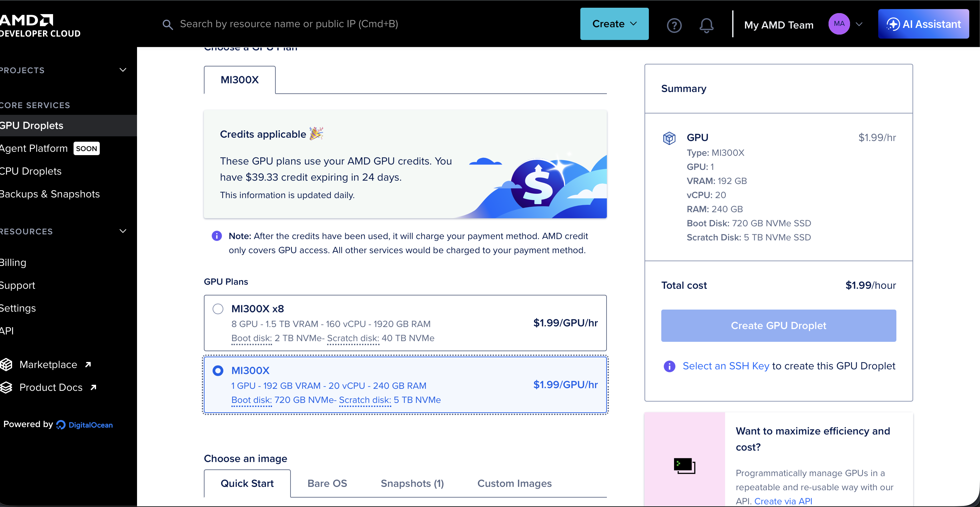Click the search magnifier icon
This screenshot has width=980, height=507.
point(167,25)
